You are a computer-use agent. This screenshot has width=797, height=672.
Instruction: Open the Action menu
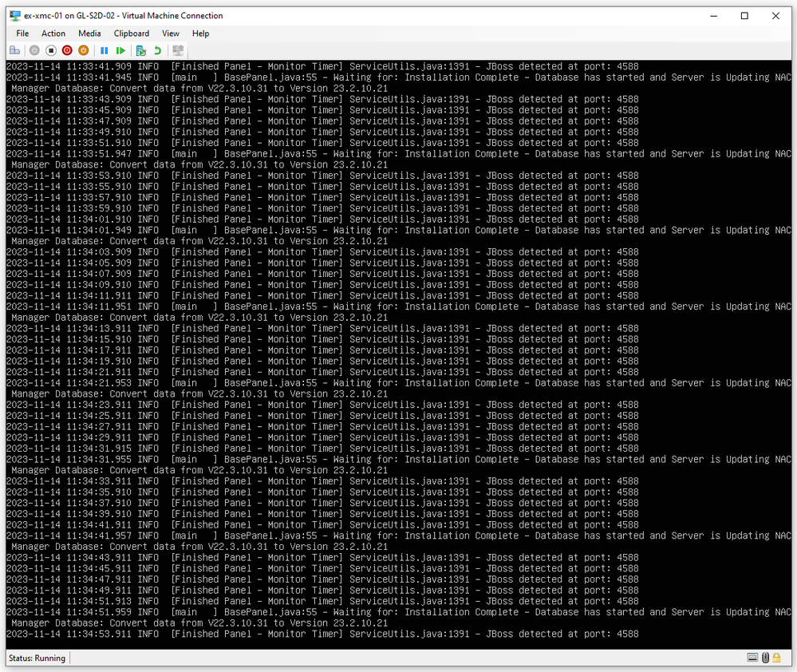(53, 34)
